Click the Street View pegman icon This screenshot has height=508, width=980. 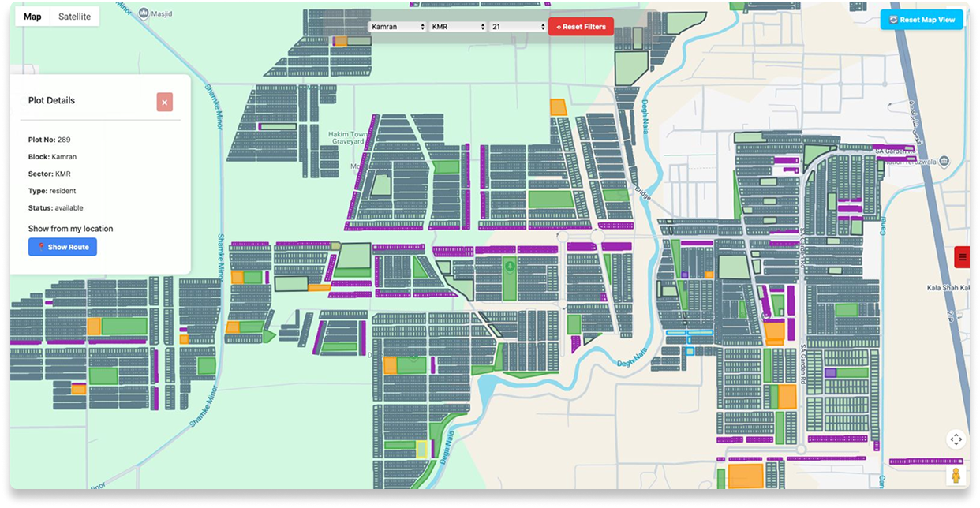[x=956, y=476]
